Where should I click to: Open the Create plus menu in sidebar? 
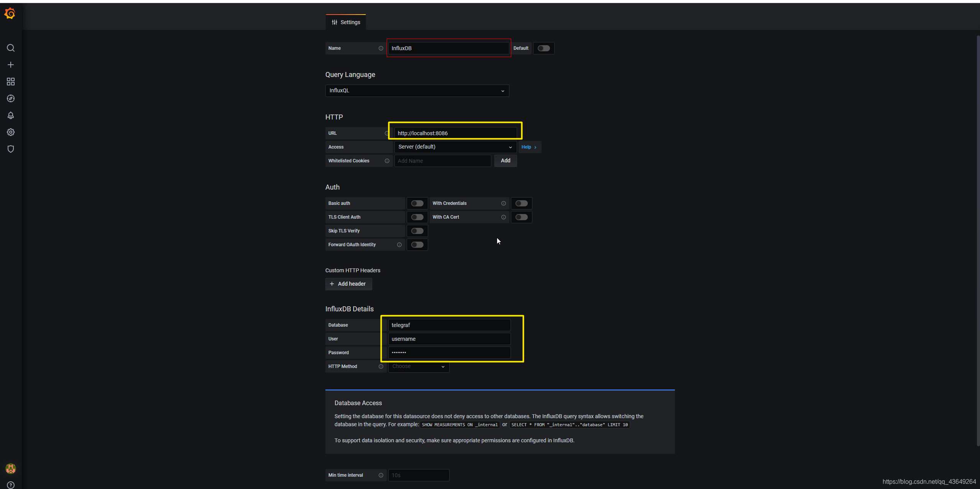[11, 65]
